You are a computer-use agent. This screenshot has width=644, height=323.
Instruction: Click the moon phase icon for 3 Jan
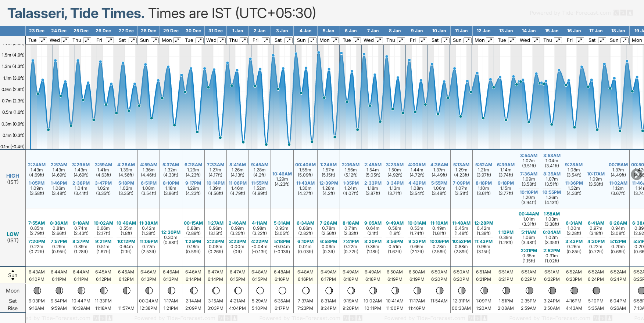pos(282,291)
